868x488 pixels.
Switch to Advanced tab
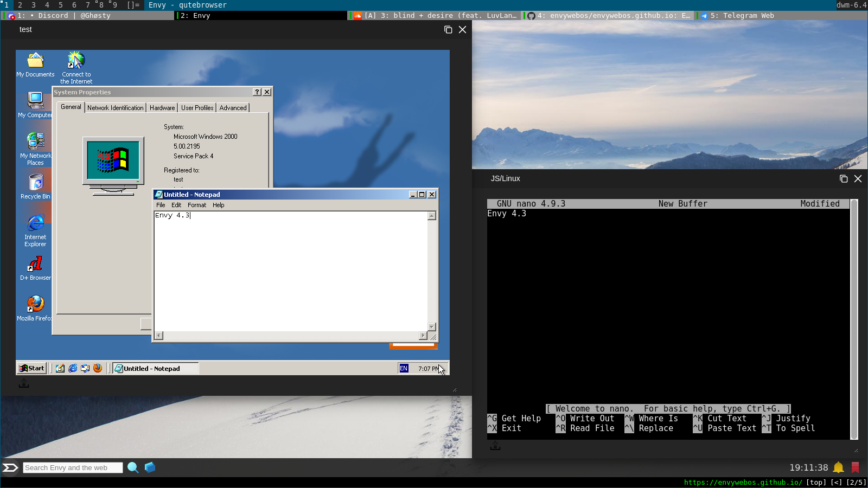click(233, 108)
